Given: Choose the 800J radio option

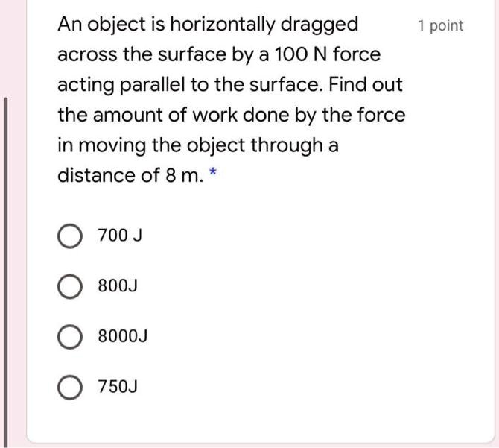Looking at the screenshot, I should [x=70, y=287].
